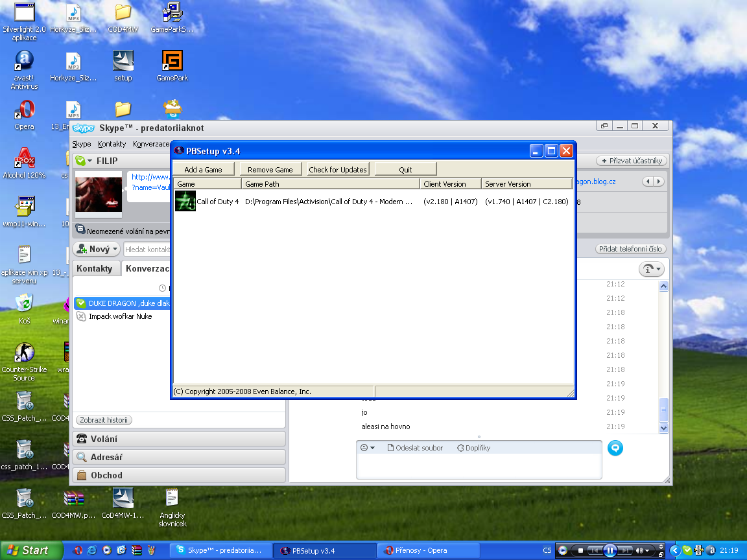Open Counter-Strike Source desktop shortcut

(x=24, y=362)
